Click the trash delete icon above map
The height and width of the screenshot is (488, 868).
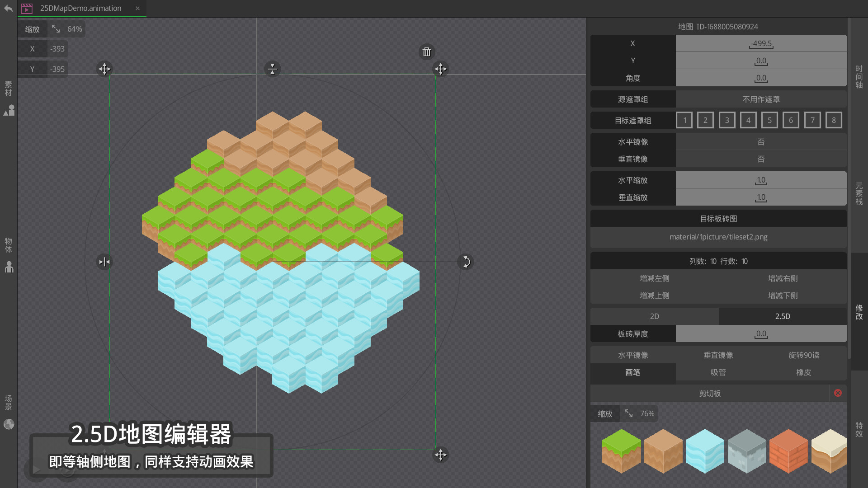426,52
